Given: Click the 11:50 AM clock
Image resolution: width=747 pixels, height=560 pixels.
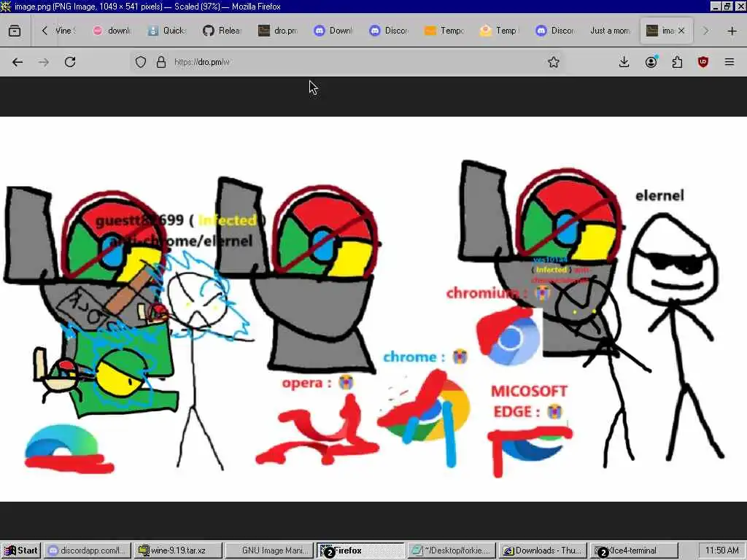Looking at the screenshot, I should pos(721,551).
